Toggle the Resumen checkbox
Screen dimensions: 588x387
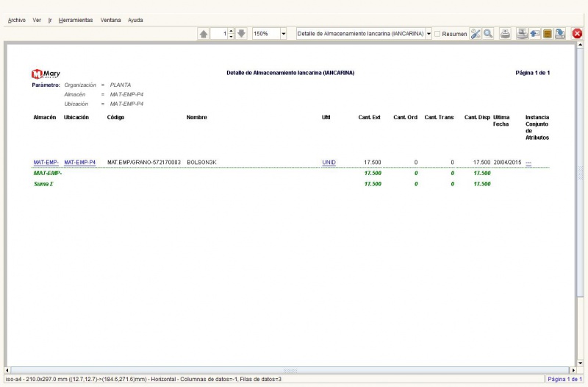pyautogui.click(x=438, y=34)
